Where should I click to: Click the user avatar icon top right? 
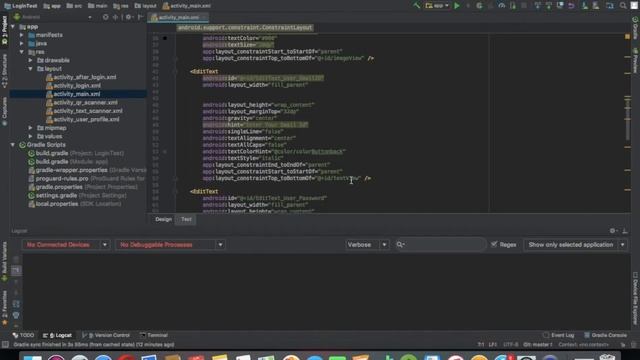tap(634, 6)
